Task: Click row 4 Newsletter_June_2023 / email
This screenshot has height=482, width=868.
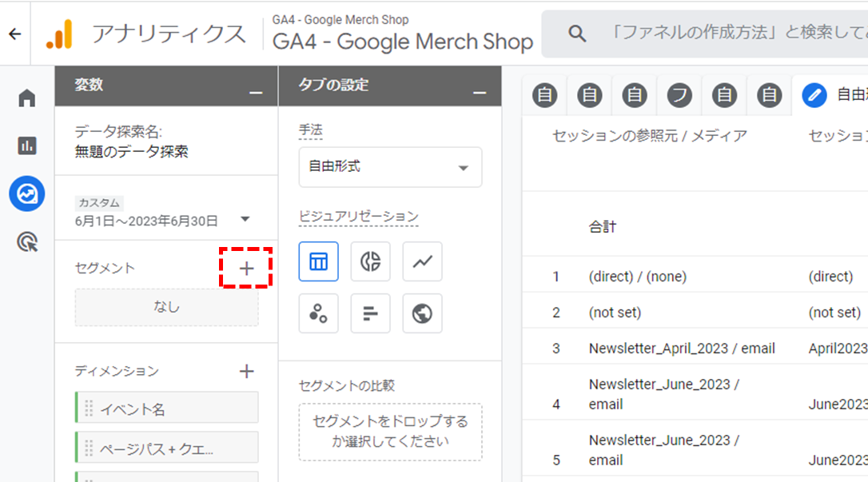Action: 664,394
